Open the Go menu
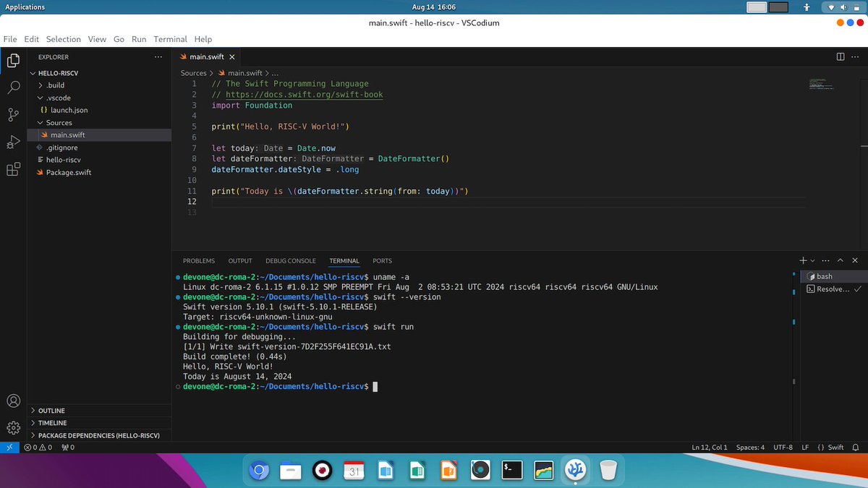The width and height of the screenshot is (868, 488). click(119, 39)
